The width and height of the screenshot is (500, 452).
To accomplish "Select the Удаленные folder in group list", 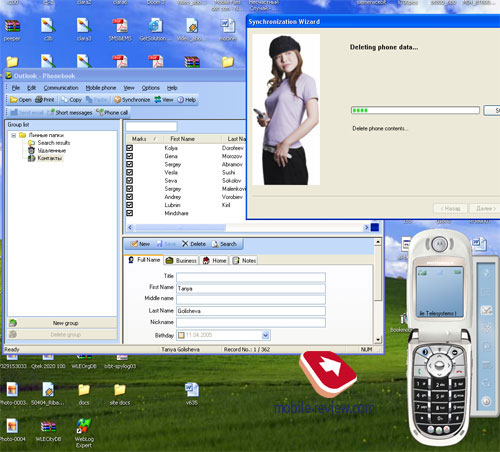I will coord(51,150).
